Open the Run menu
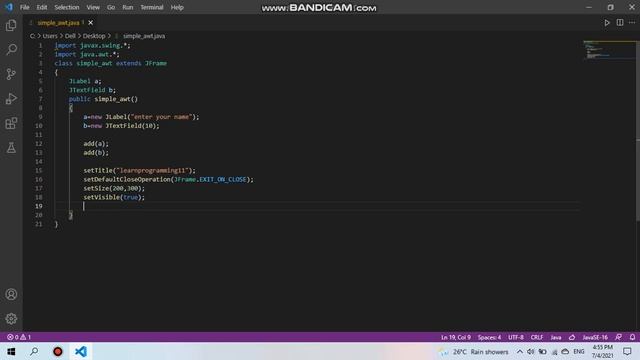This screenshot has height=360, width=640. [x=127, y=7]
